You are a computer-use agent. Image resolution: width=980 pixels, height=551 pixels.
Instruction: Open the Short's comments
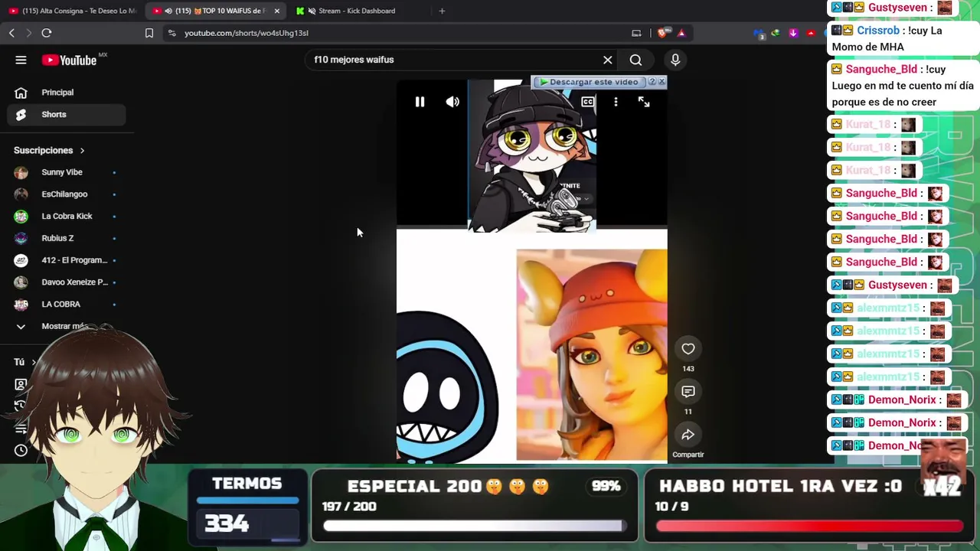[x=688, y=392]
